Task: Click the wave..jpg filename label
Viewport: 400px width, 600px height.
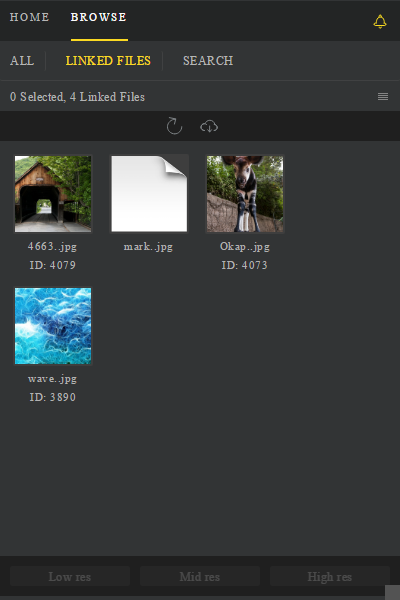Action: pyautogui.click(x=53, y=379)
